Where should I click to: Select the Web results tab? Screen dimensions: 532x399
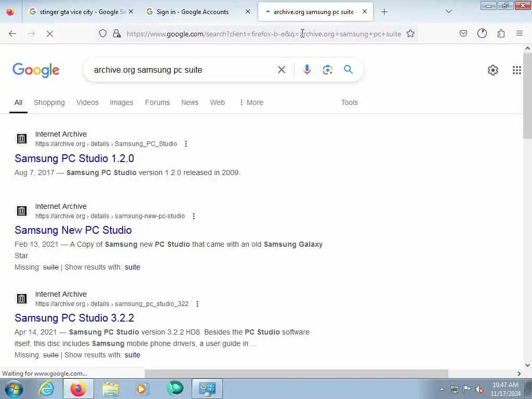pos(217,102)
